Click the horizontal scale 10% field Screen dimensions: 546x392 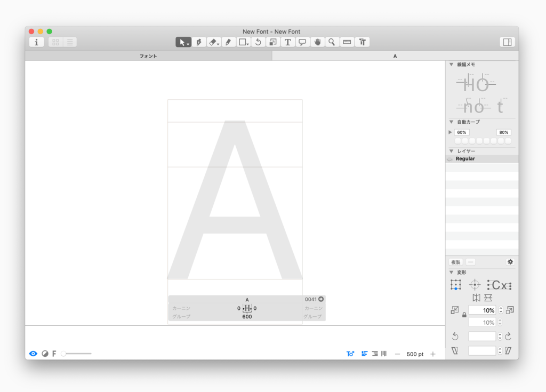point(482,310)
